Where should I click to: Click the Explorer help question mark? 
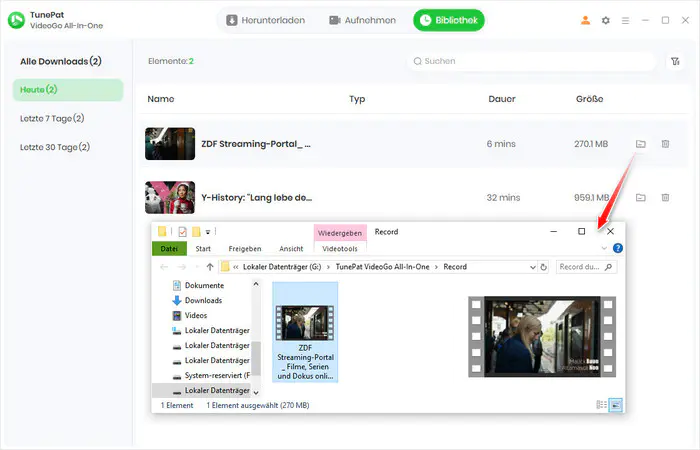(x=618, y=248)
